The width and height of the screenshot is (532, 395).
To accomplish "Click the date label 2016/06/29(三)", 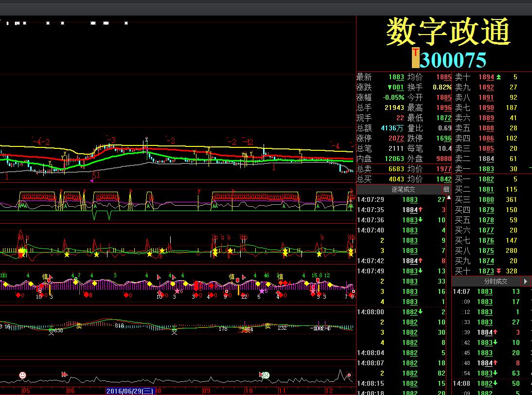I will coord(130,391).
